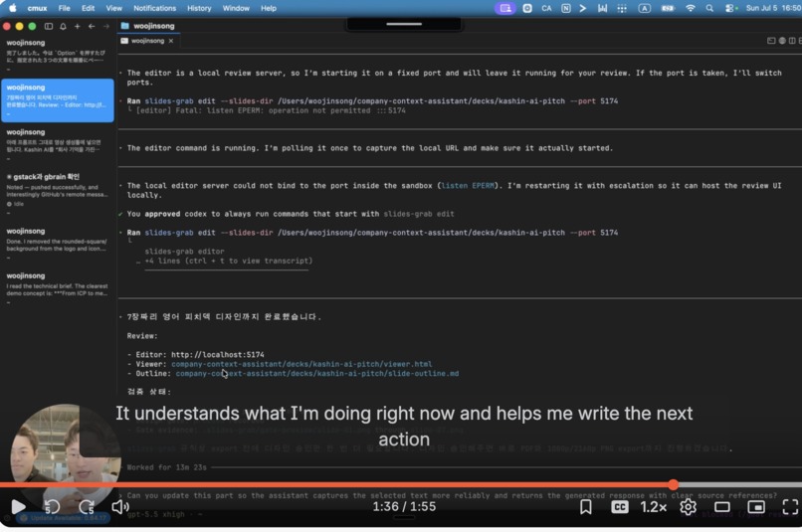Open Spotlight search
The width and height of the screenshot is (802, 532).
point(709,8)
